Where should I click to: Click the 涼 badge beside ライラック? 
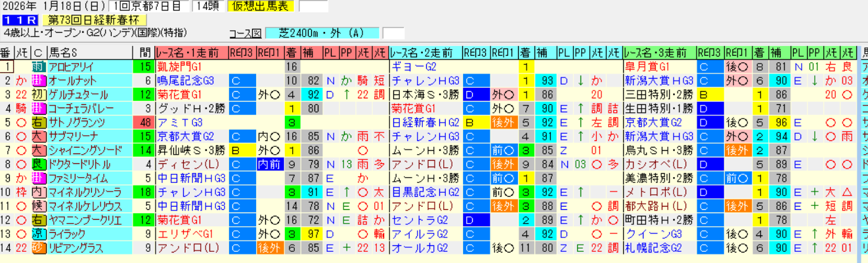(x=39, y=233)
